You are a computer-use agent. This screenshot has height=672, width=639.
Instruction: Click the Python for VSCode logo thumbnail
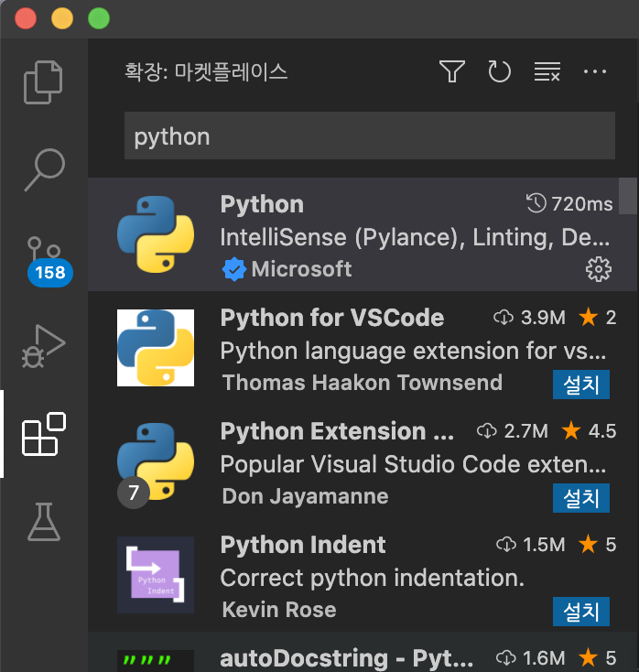pyautogui.click(x=156, y=348)
